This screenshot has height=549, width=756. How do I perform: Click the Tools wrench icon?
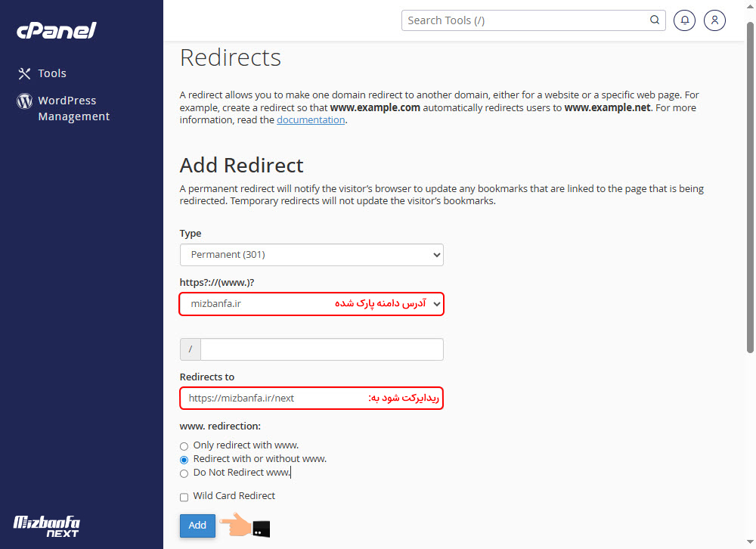(24, 73)
